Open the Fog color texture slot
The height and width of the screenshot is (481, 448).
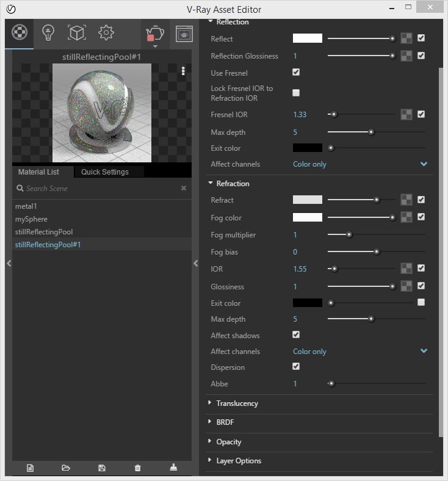pos(406,217)
